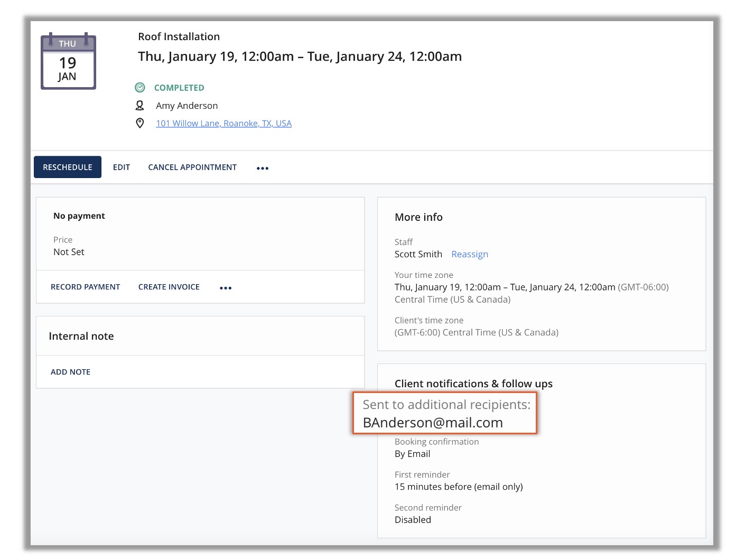Click the More info heading
The height and width of the screenshot is (560, 745).
coord(418,217)
